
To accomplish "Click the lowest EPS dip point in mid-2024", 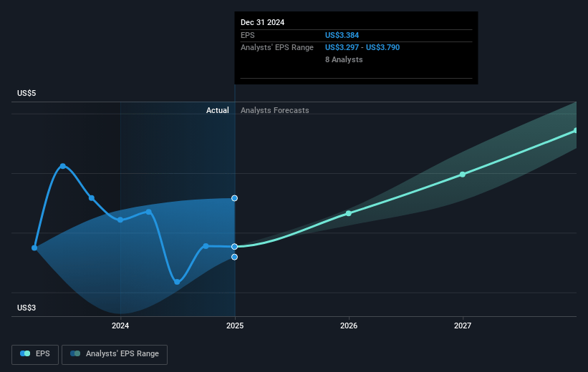I will pyautogui.click(x=177, y=282).
